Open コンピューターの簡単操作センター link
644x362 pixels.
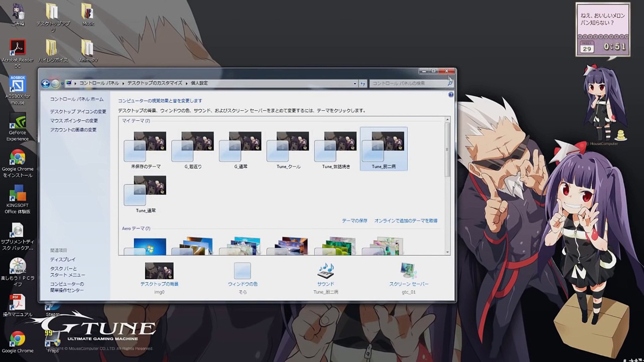pos(67,287)
